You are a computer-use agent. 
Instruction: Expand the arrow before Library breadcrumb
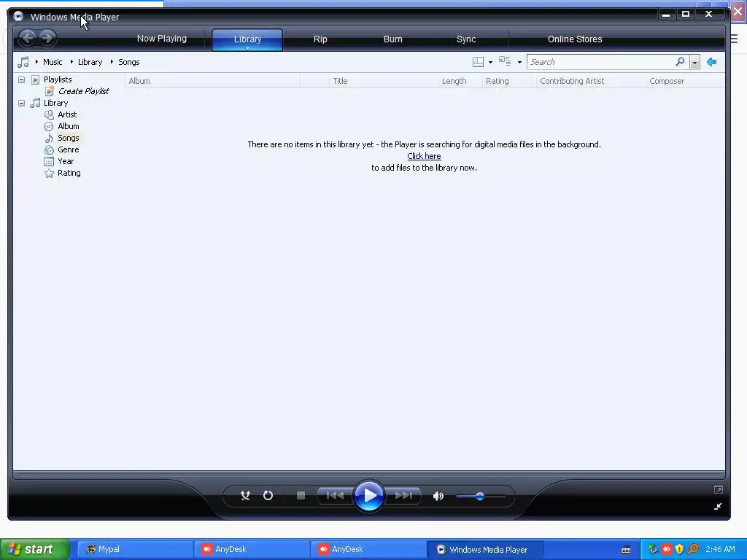[x=71, y=62]
